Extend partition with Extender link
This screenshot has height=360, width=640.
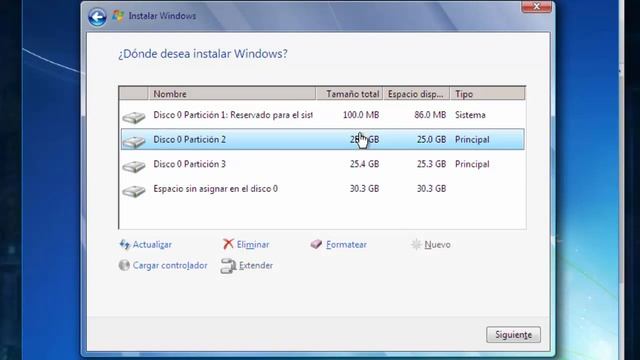pyautogui.click(x=256, y=265)
